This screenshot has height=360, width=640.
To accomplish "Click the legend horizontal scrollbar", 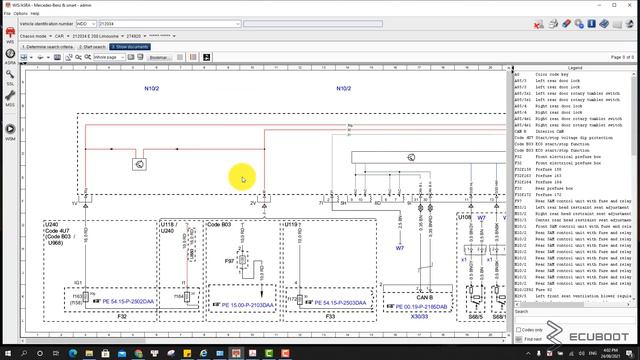I will pos(573,304).
